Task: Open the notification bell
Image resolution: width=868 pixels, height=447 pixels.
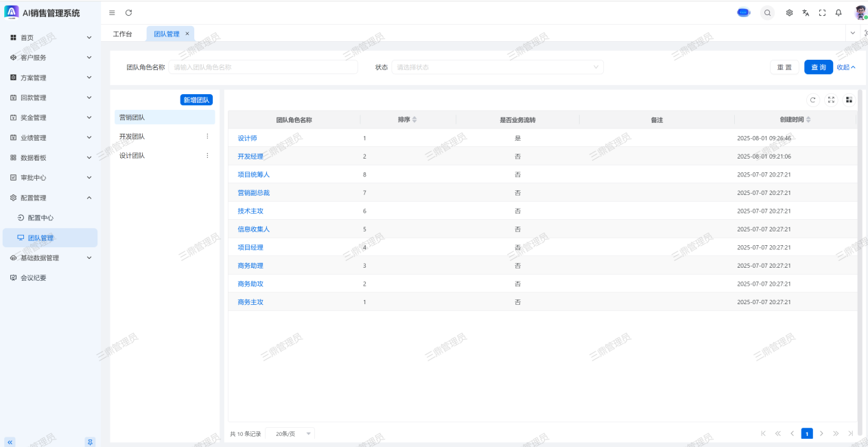Action: click(x=838, y=13)
